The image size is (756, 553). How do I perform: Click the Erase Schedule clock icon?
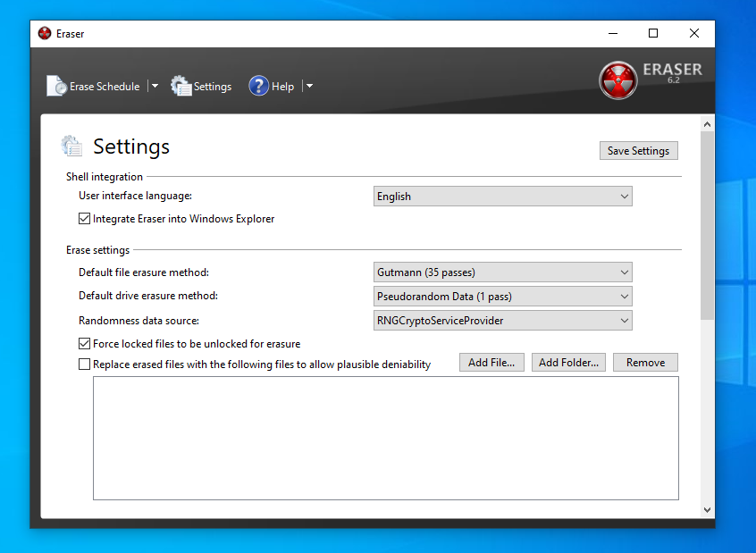(x=56, y=86)
